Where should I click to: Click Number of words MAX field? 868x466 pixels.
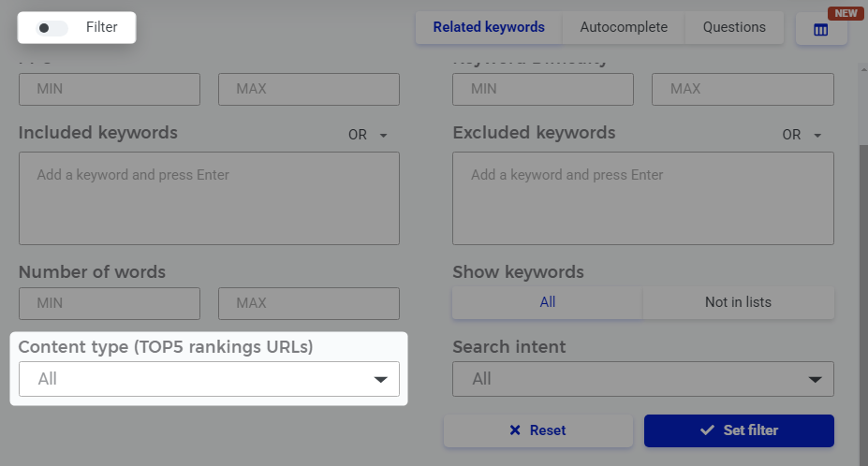309,303
